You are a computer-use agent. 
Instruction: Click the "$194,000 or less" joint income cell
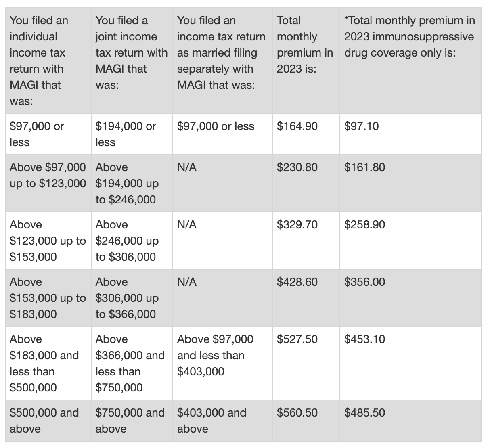pyautogui.click(x=126, y=134)
